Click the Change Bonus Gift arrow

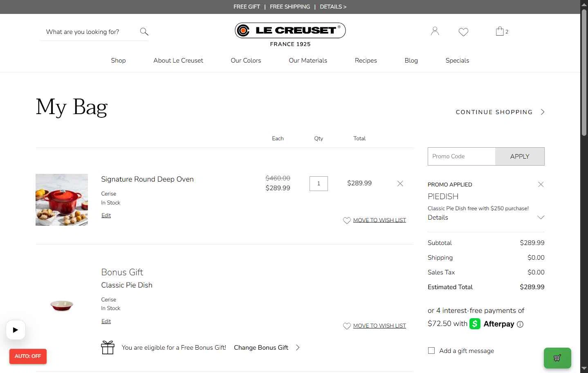coord(298,348)
